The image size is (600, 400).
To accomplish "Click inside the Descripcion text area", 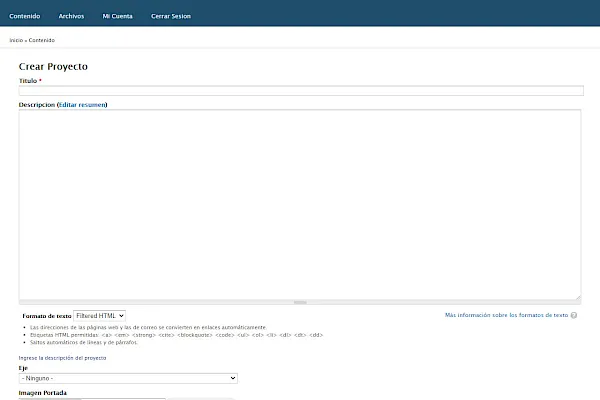I will (x=300, y=204).
